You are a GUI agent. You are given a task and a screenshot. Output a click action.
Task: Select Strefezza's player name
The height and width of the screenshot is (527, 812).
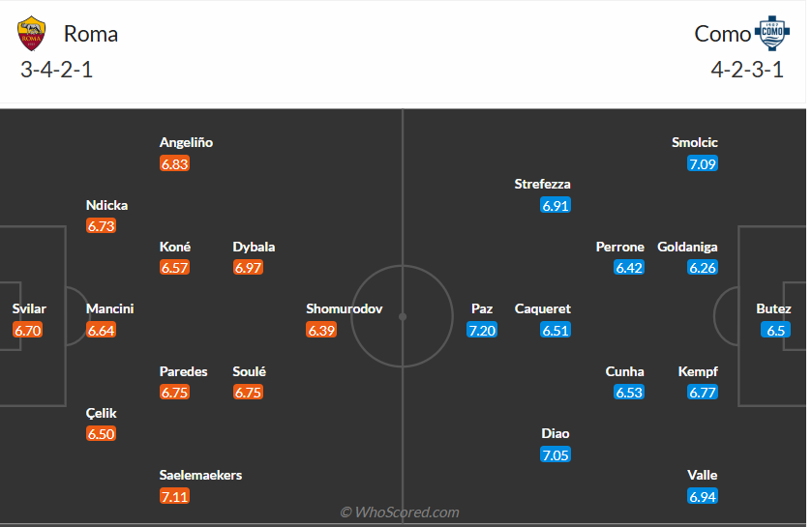[543, 184]
